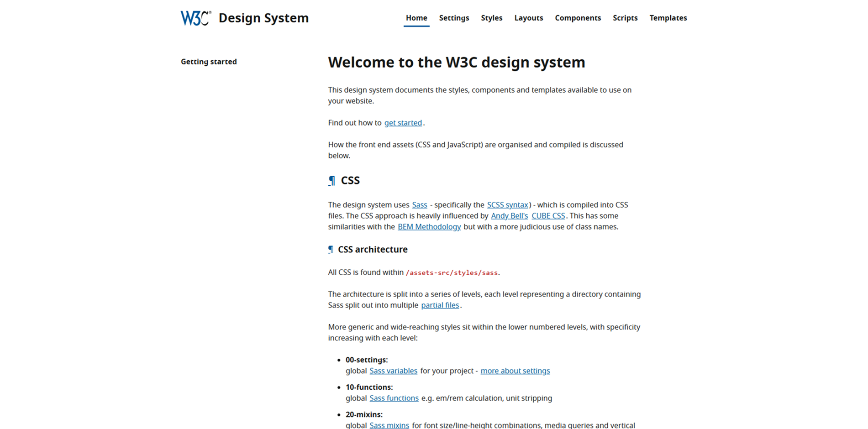Click the Design System site title
This screenshot has height=429, width=868.
(x=263, y=18)
